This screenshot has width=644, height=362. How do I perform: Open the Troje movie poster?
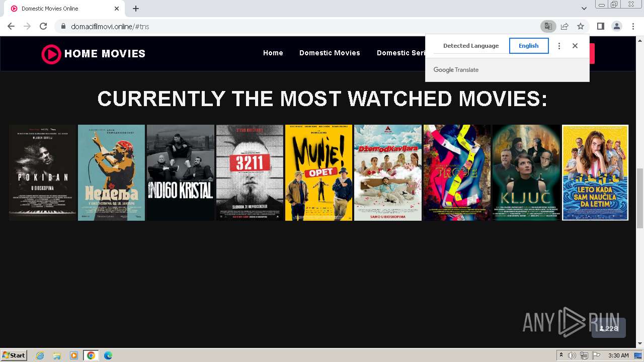tap(457, 172)
